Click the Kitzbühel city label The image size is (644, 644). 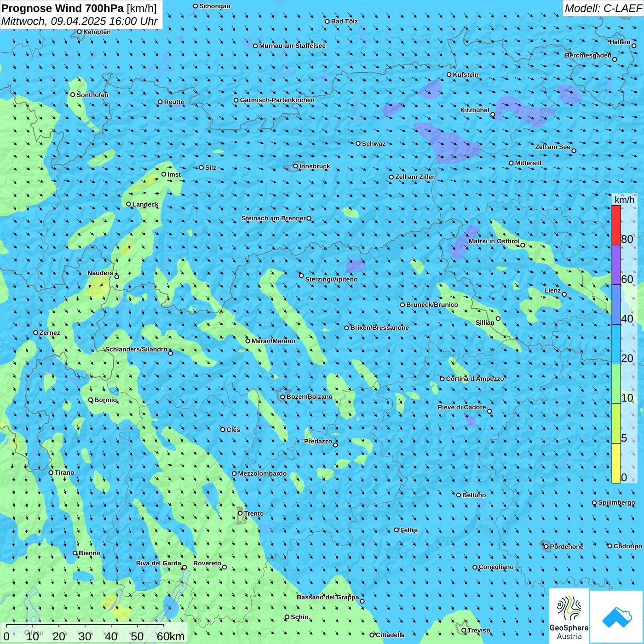pos(475,110)
